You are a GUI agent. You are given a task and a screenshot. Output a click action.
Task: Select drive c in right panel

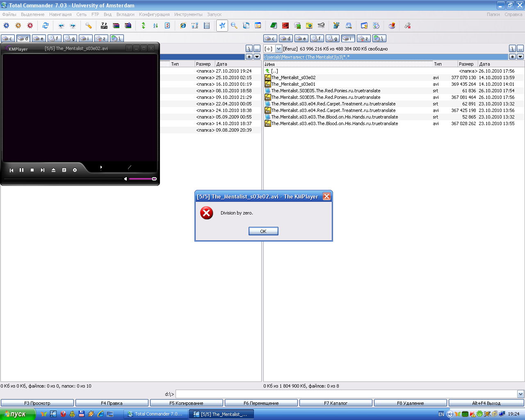(270, 38)
